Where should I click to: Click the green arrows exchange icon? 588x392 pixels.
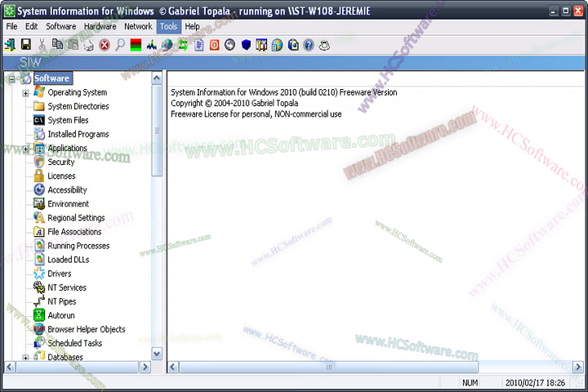[x=183, y=45]
